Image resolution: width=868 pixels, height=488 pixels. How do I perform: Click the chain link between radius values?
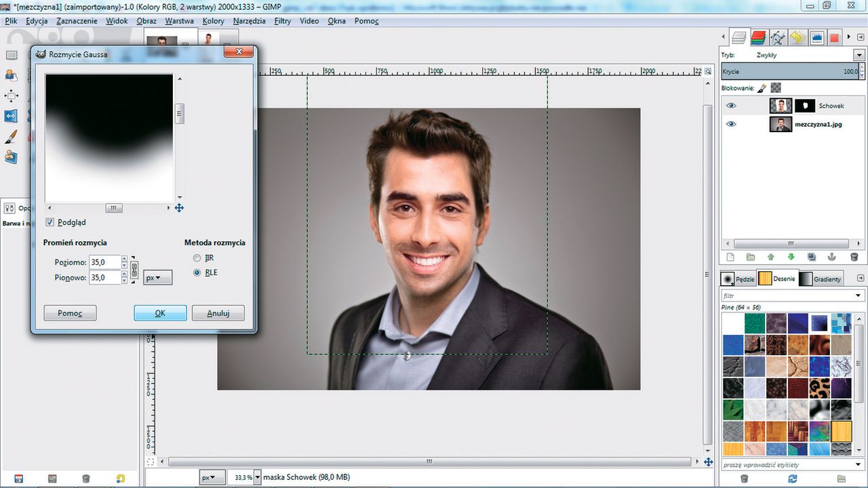coord(134,270)
